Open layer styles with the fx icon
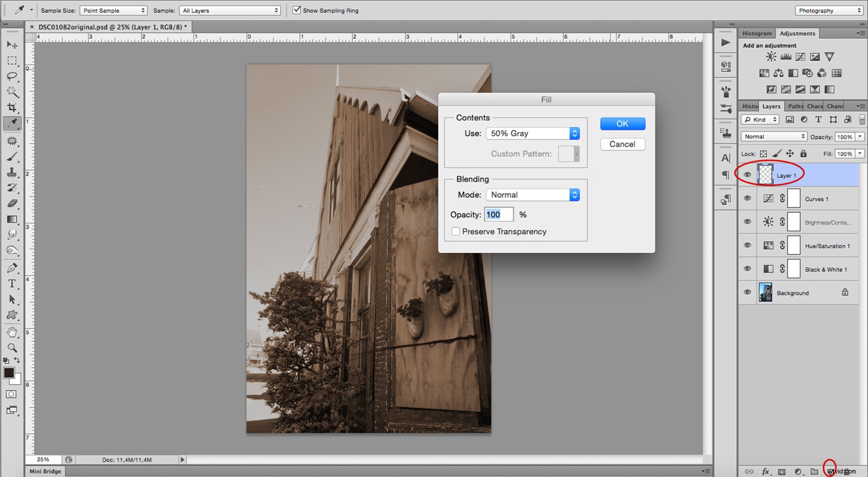 click(x=766, y=471)
